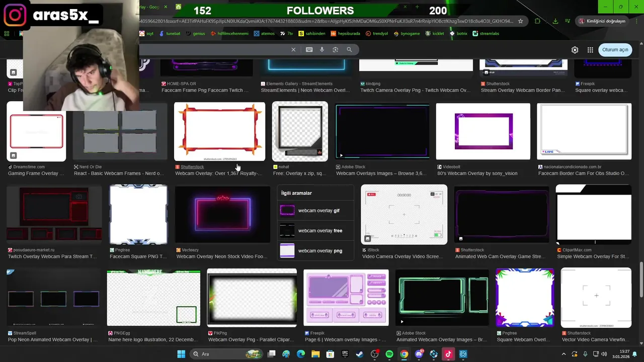
Task: Launch Spotify from the taskbar
Action: (389, 354)
